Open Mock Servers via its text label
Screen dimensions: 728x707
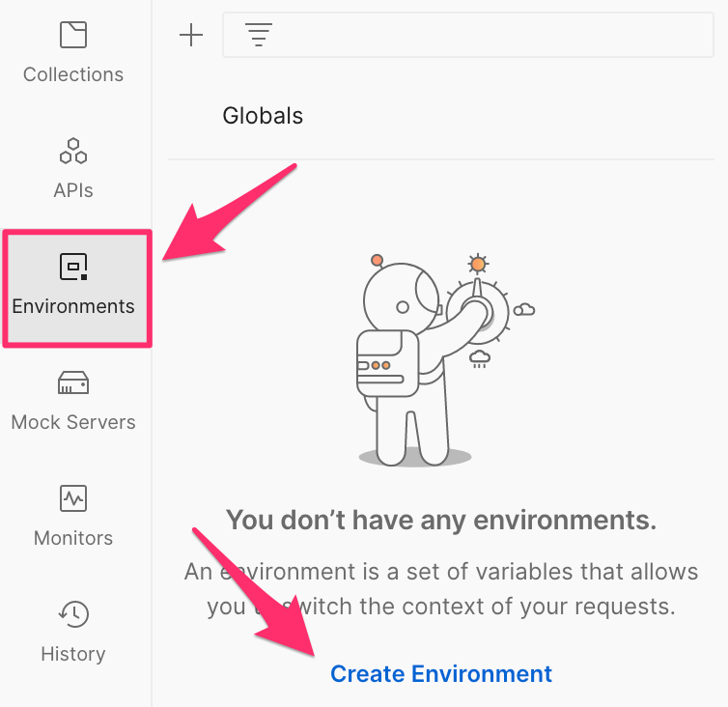(x=73, y=422)
